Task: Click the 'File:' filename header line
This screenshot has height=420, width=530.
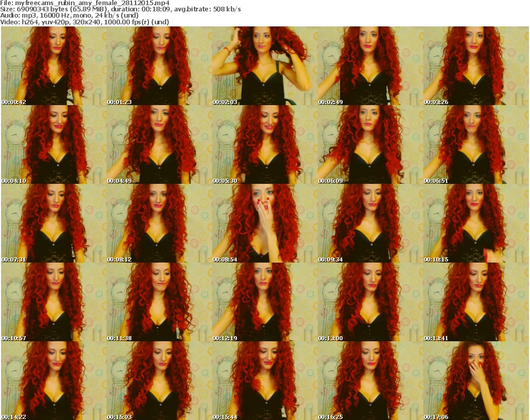Action: [x=85, y=3]
